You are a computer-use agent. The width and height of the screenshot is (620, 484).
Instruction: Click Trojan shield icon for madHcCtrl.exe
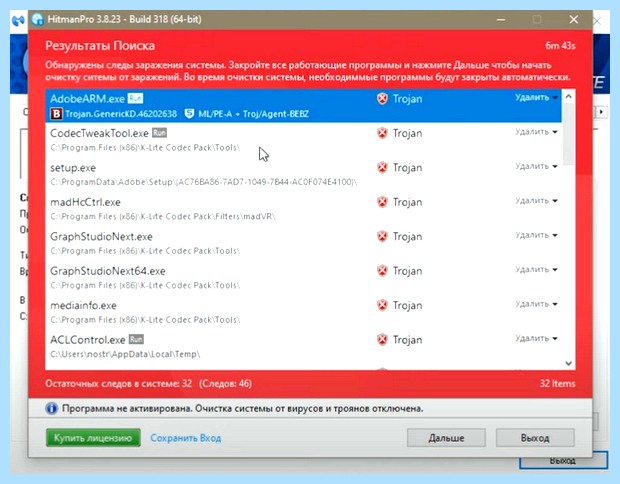382,202
